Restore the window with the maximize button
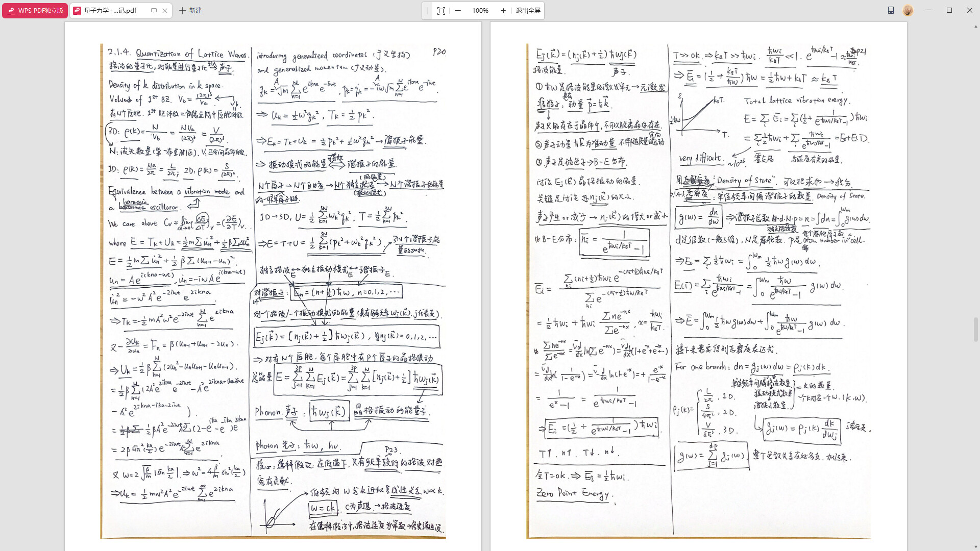The height and width of the screenshot is (551, 980). (x=949, y=10)
